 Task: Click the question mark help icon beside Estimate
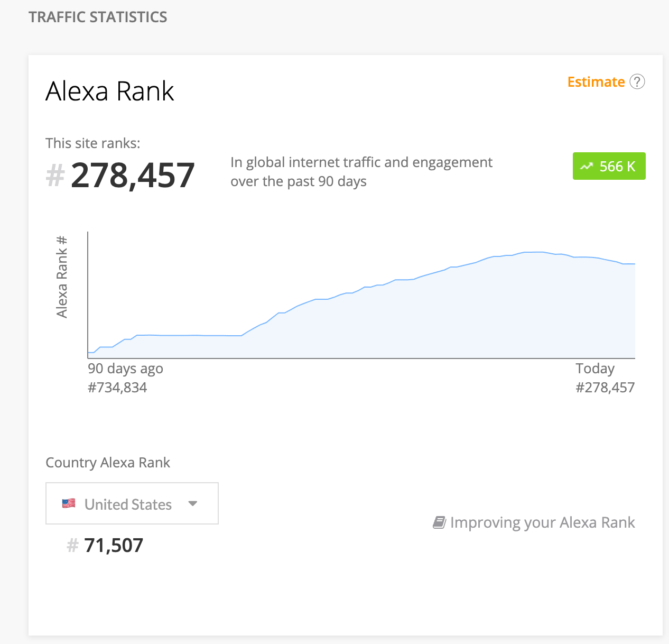(637, 82)
